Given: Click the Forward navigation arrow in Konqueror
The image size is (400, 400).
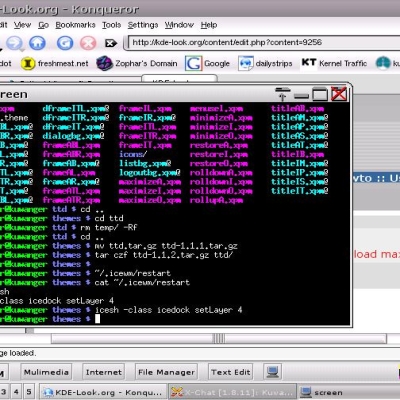Looking at the screenshot, I should point(15,43).
